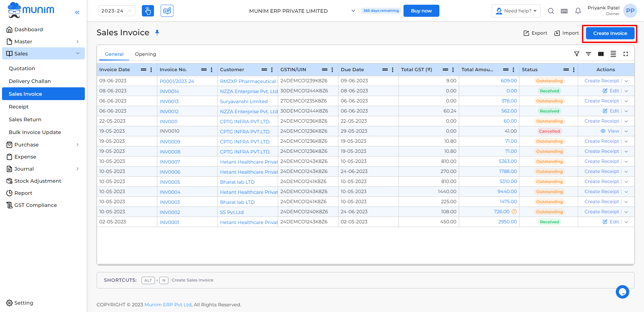The height and width of the screenshot is (312, 644).
Task: Pin the Sales Invoice page
Action: [x=157, y=33]
